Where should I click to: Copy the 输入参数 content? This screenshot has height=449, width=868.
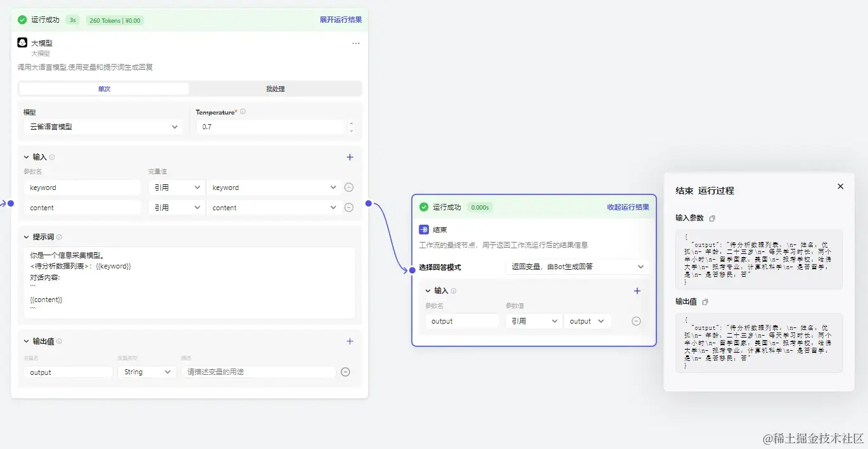(x=712, y=218)
